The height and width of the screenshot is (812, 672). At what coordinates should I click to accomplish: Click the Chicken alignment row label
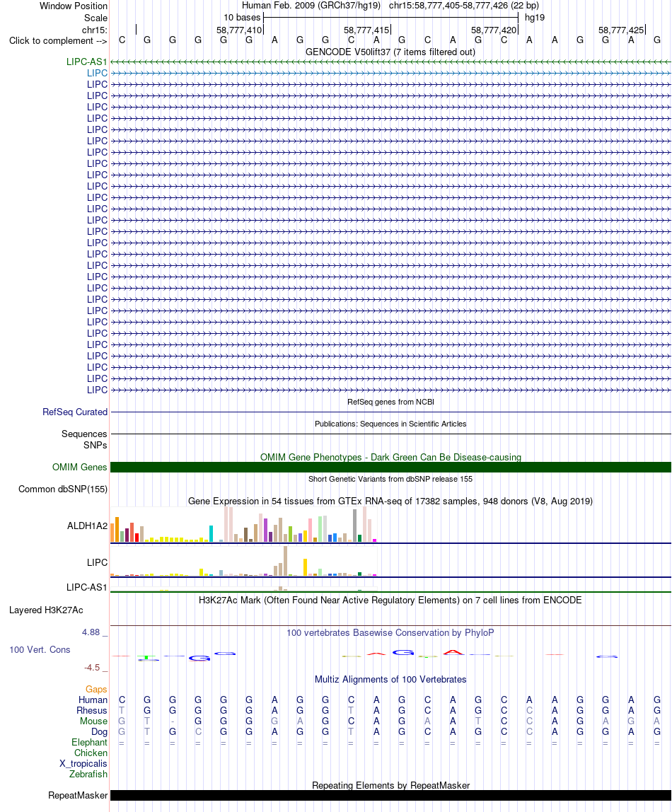(91, 753)
